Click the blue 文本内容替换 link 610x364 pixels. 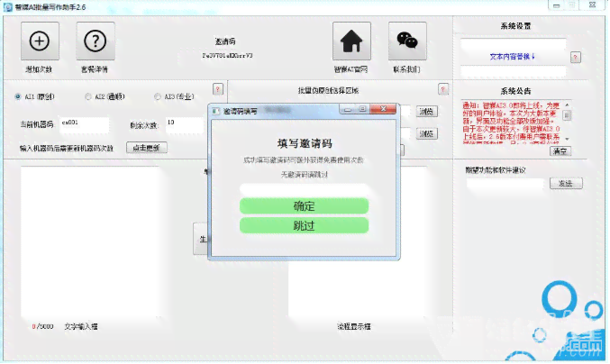[x=512, y=57]
